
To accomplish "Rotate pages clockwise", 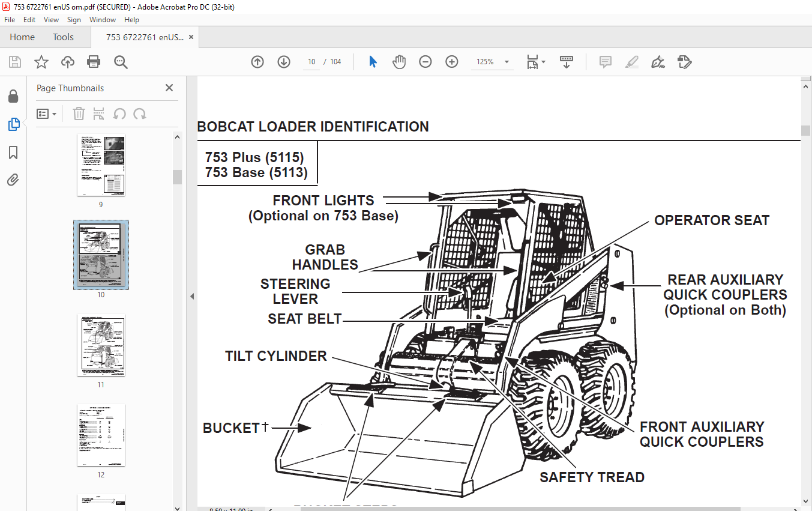I will click(x=140, y=113).
